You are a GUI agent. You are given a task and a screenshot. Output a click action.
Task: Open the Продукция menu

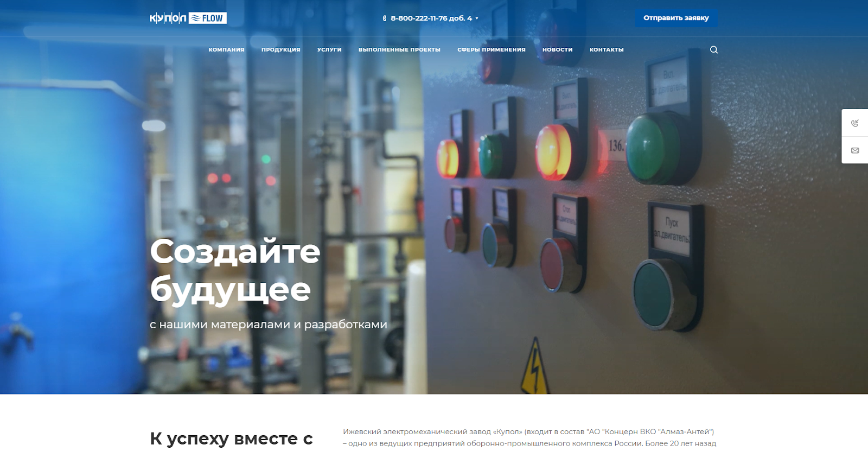pyautogui.click(x=281, y=49)
